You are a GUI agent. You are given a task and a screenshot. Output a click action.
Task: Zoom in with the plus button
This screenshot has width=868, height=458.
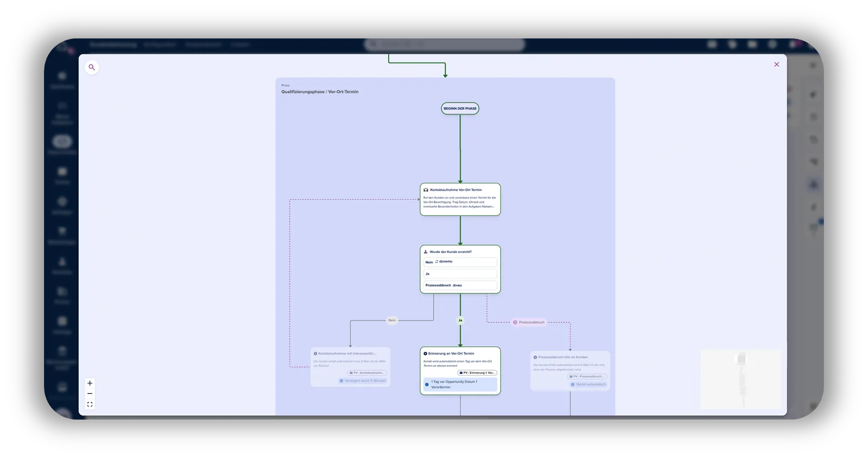click(x=90, y=383)
